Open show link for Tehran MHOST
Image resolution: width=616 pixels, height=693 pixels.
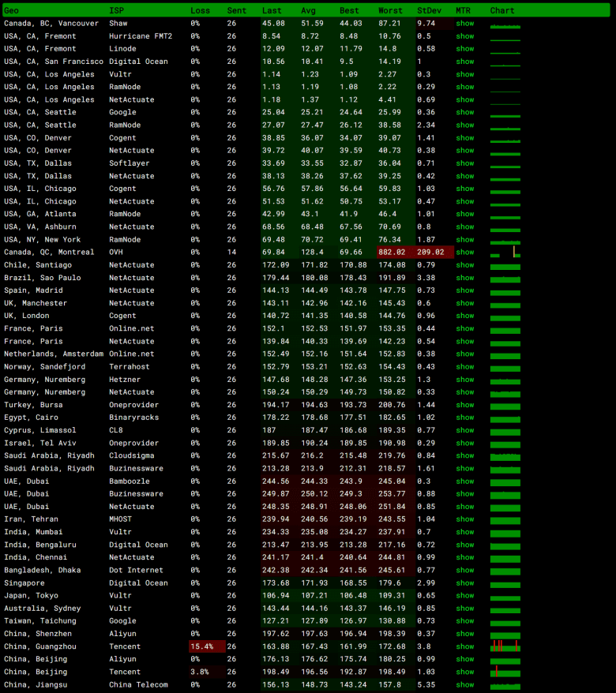(464, 519)
